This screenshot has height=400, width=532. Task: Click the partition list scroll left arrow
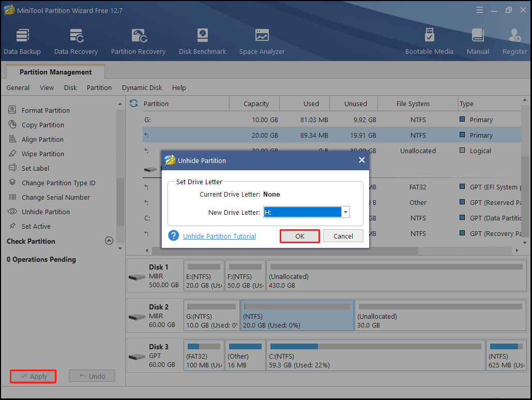coord(147,250)
